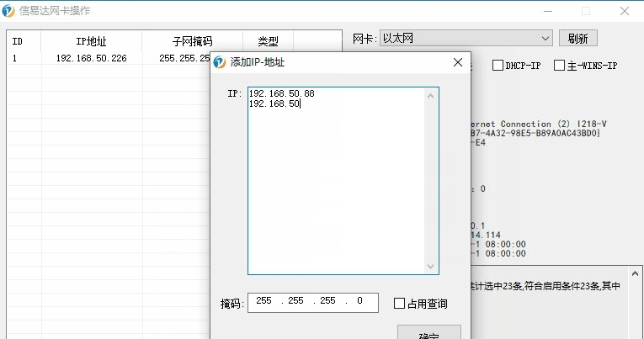Sort by the IP地址 column header
644x339 pixels.
[x=91, y=41]
